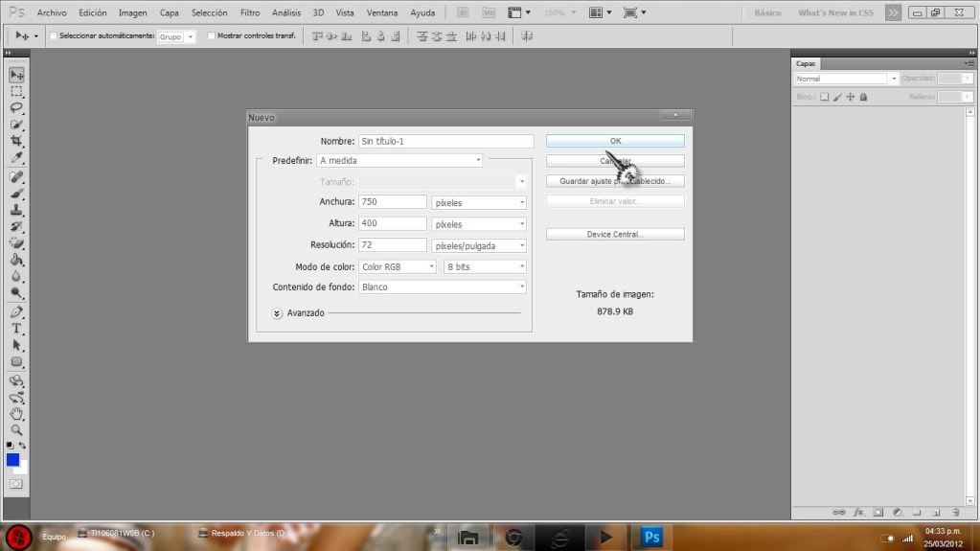Screen dimensions: 980x551
Task: Click the Altura value field
Action: point(393,223)
